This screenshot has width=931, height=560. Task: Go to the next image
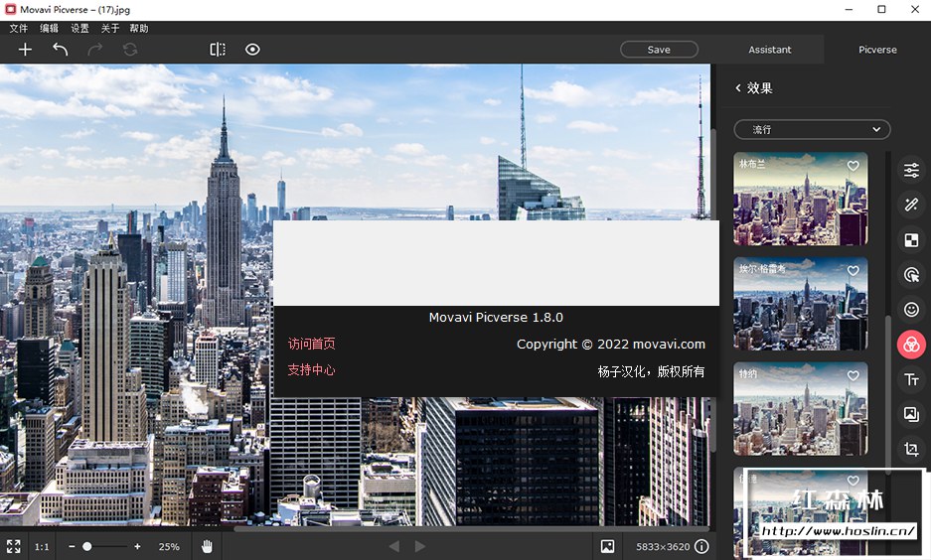(420, 546)
